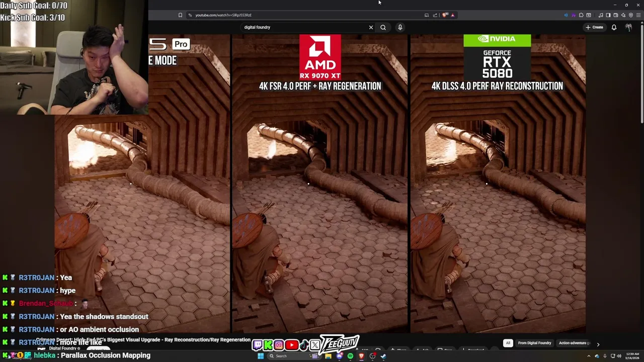Click the browser bookmark icon beside address bar
This screenshot has height=362, width=644.
[180, 15]
